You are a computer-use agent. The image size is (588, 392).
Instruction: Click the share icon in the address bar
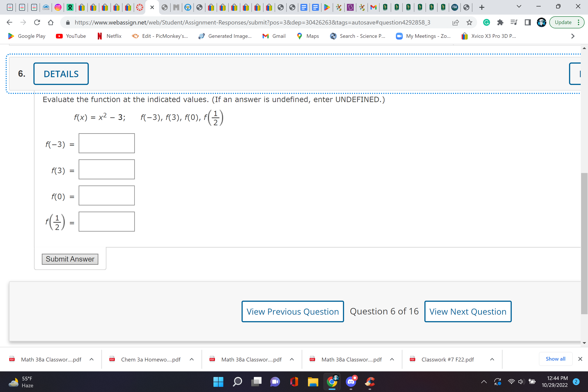(x=455, y=22)
